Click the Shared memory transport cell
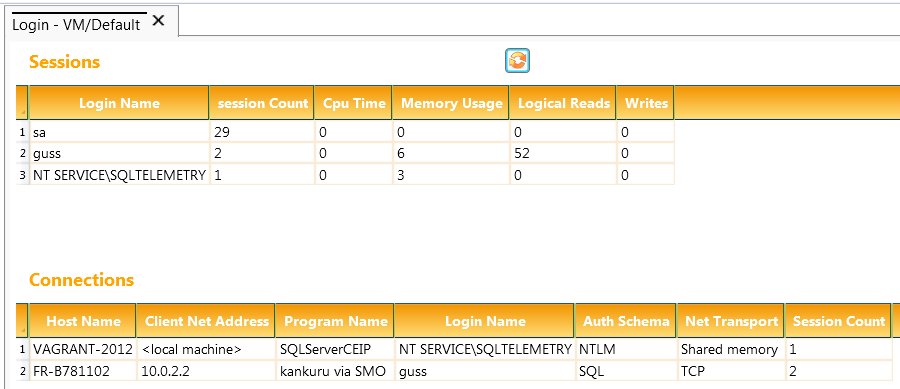This screenshot has width=900, height=389. pos(731,349)
